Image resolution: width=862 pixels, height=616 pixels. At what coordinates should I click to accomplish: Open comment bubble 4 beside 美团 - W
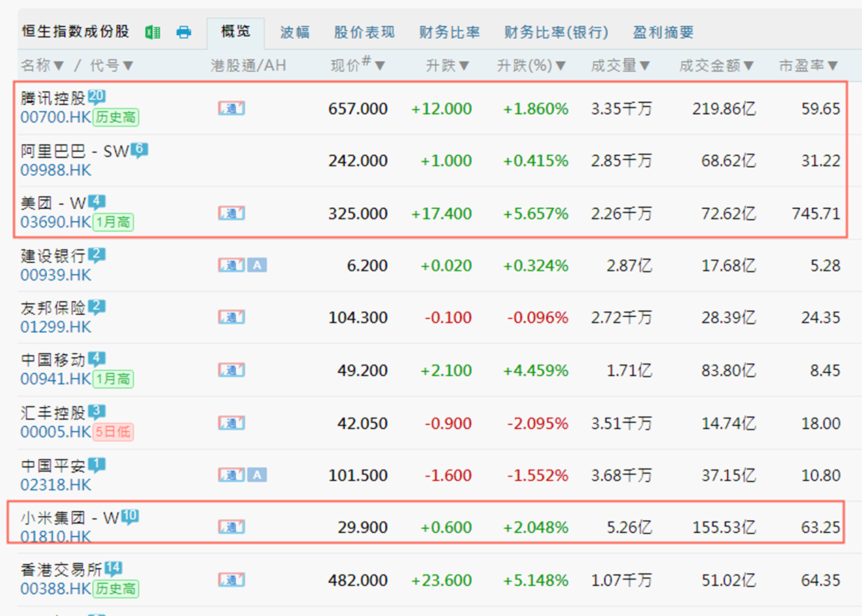click(97, 202)
